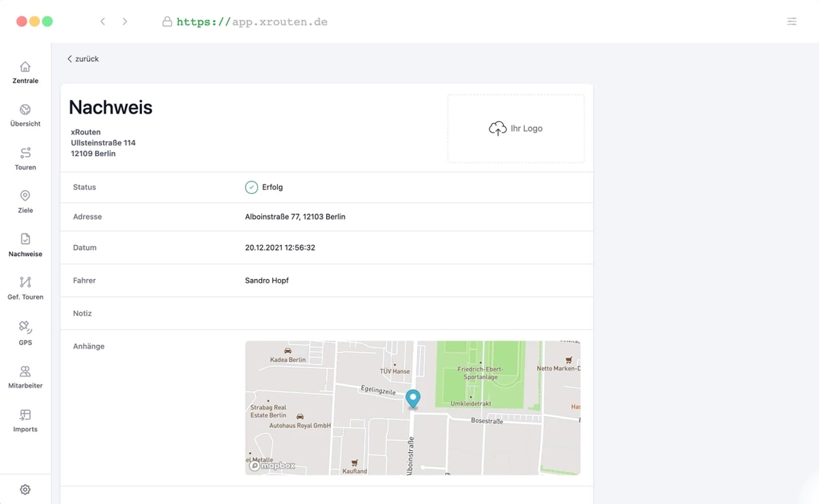The height and width of the screenshot is (504, 819).
Task: Go to Touren route icon
Action: [25, 153]
